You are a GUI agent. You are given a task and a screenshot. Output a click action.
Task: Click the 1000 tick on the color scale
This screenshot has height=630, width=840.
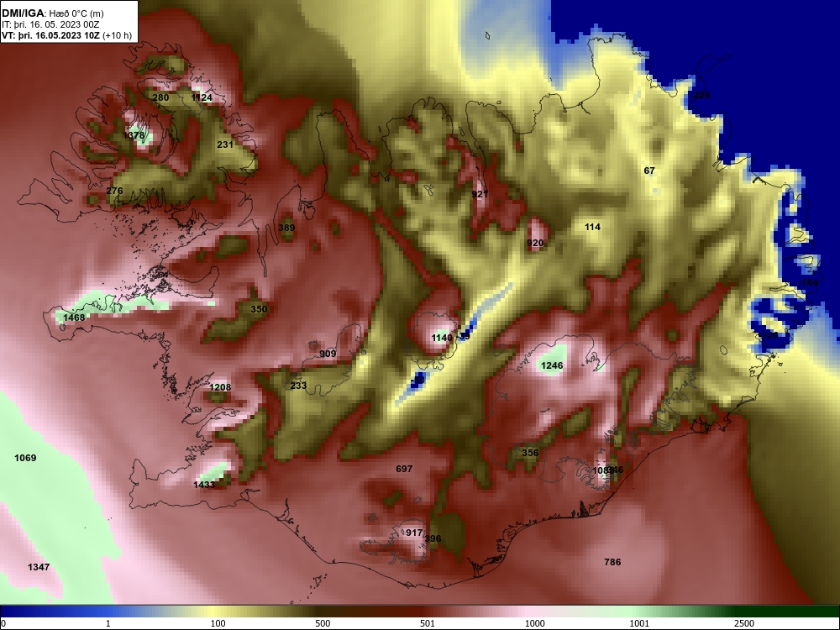534,623
